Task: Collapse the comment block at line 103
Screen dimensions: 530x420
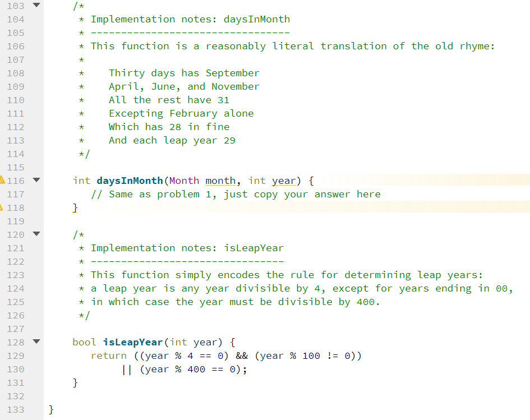Action: [36, 5]
